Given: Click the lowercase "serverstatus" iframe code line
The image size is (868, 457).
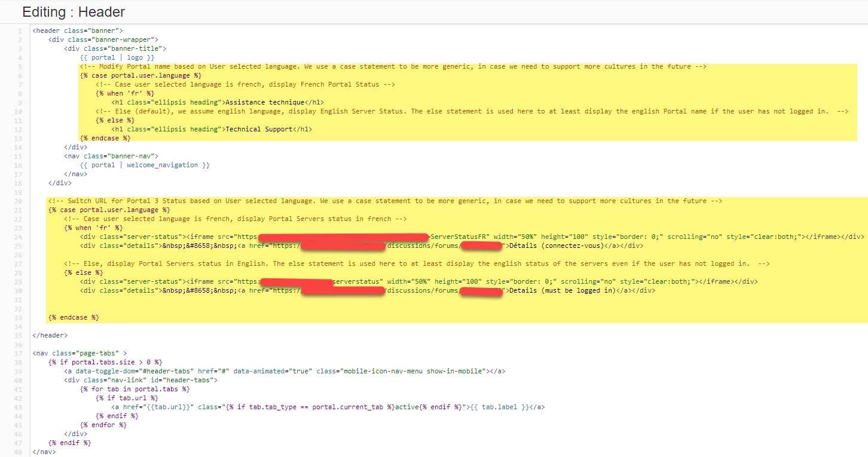Looking at the screenshot, I should 418,281.
